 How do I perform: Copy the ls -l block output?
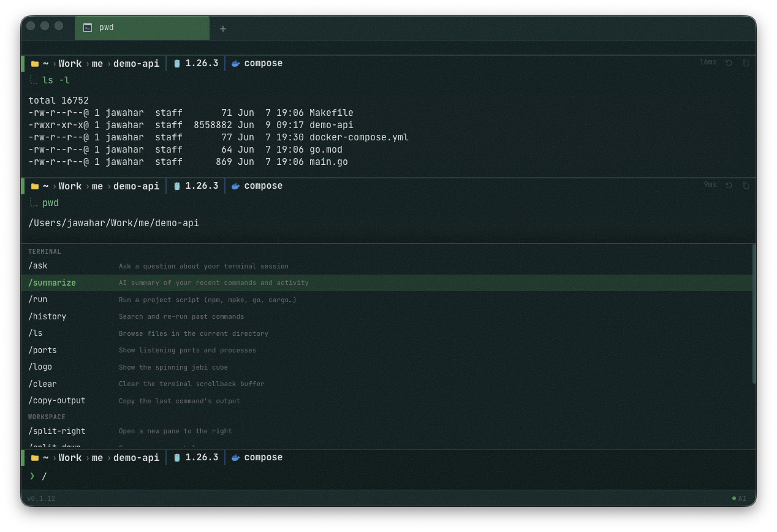coord(746,63)
